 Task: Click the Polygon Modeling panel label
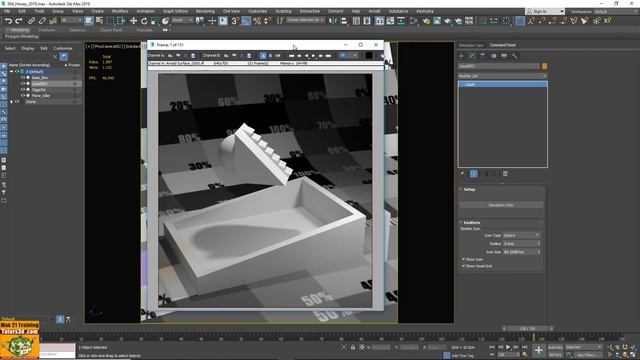coord(22,36)
